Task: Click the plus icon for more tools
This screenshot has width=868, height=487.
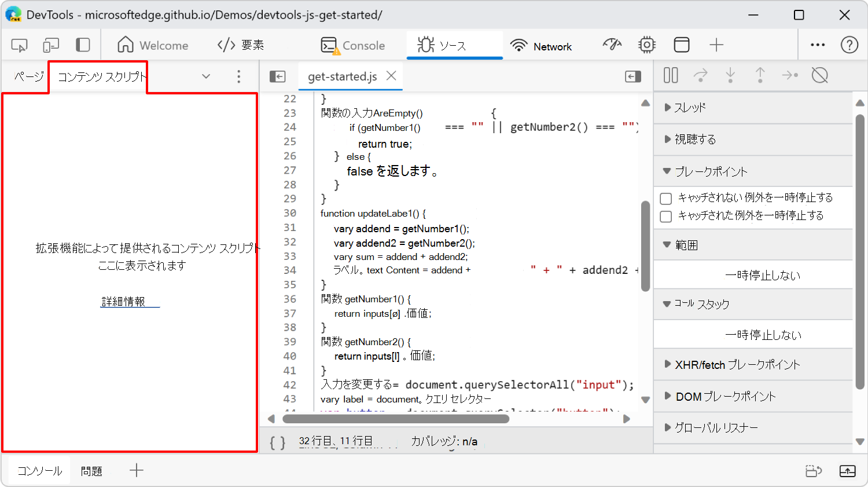Action: [716, 45]
